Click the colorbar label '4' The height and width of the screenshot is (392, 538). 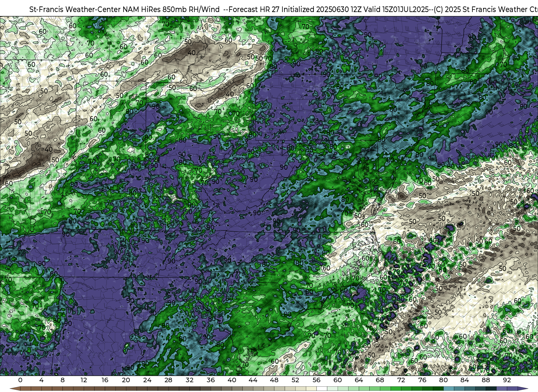[41, 380]
